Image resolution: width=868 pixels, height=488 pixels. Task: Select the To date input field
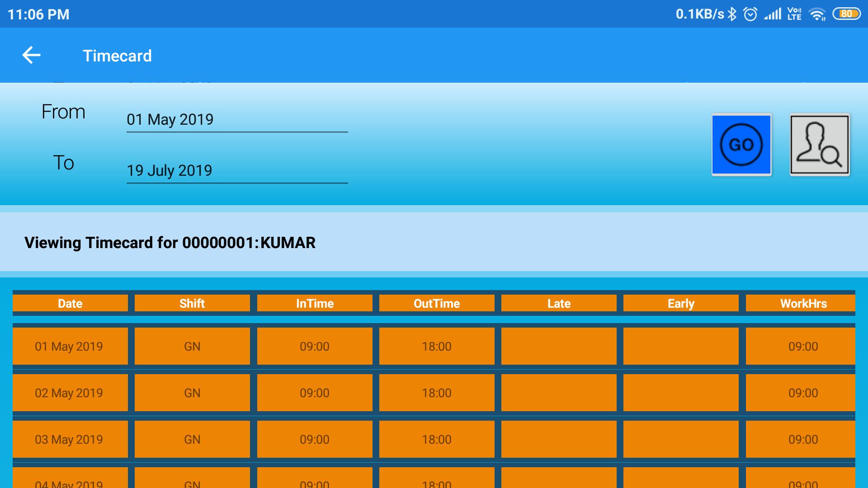(x=236, y=170)
